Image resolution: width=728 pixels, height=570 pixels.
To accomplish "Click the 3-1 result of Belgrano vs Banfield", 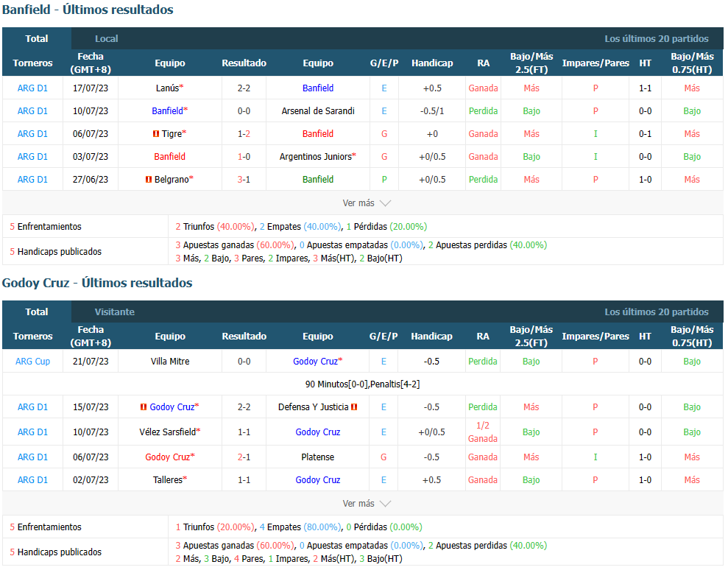I will click(x=244, y=179).
